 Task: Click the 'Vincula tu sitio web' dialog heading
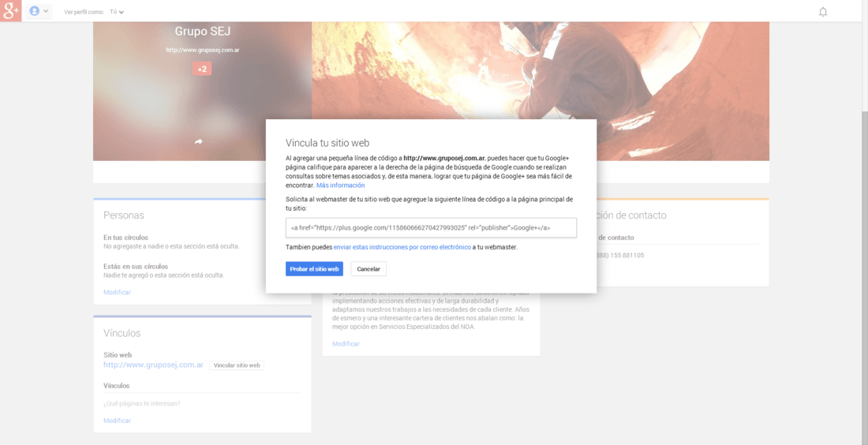[327, 143]
